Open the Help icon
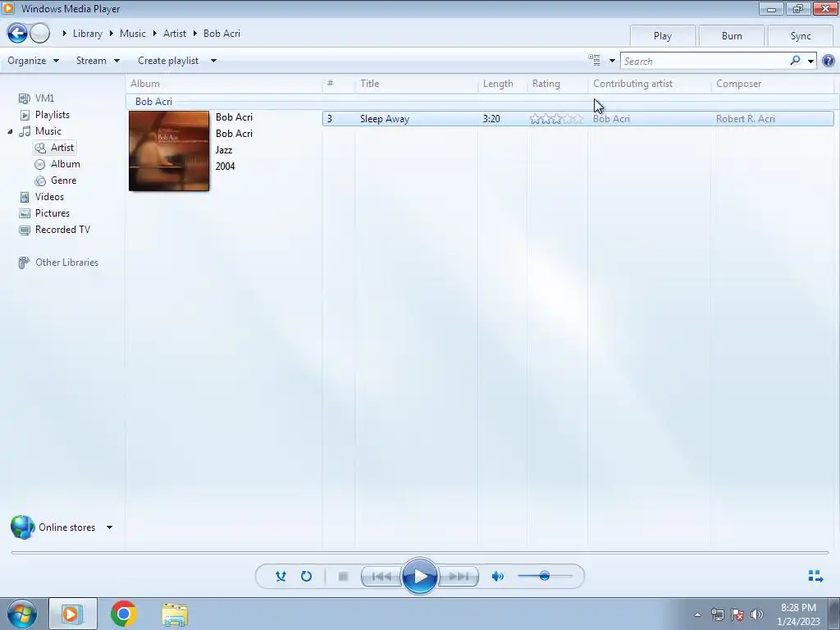Viewport: 840px width, 630px height. [x=829, y=61]
